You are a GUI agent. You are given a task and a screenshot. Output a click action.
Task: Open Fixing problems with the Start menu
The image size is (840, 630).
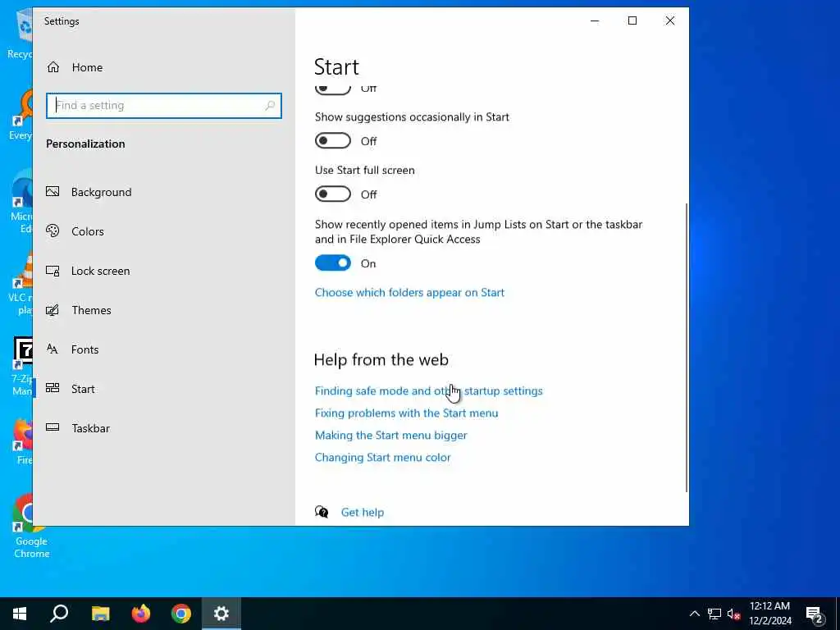click(406, 413)
